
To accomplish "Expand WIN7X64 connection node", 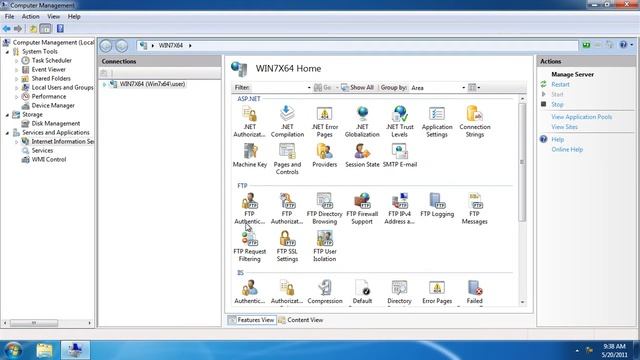I will (104, 84).
